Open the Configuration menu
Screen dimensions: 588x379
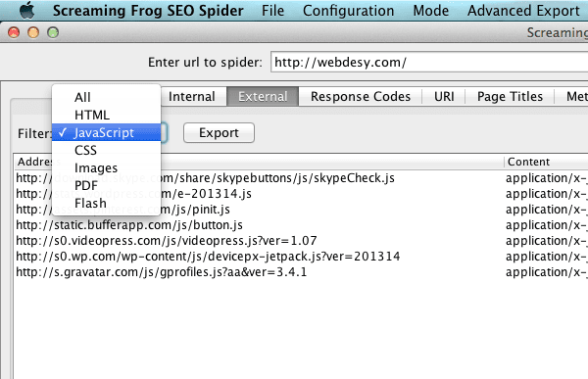point(348,11)
